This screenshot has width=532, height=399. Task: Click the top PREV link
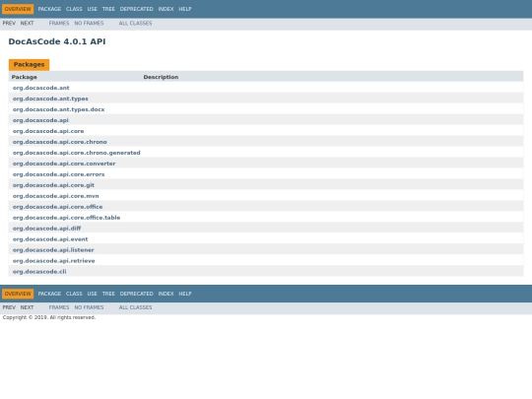[9, 23]
